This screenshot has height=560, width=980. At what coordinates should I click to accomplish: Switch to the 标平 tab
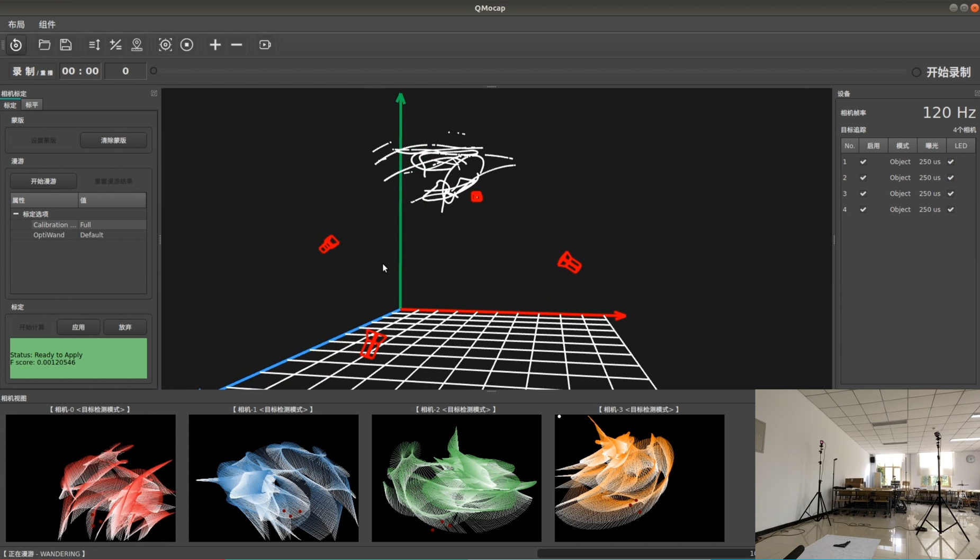31,104
